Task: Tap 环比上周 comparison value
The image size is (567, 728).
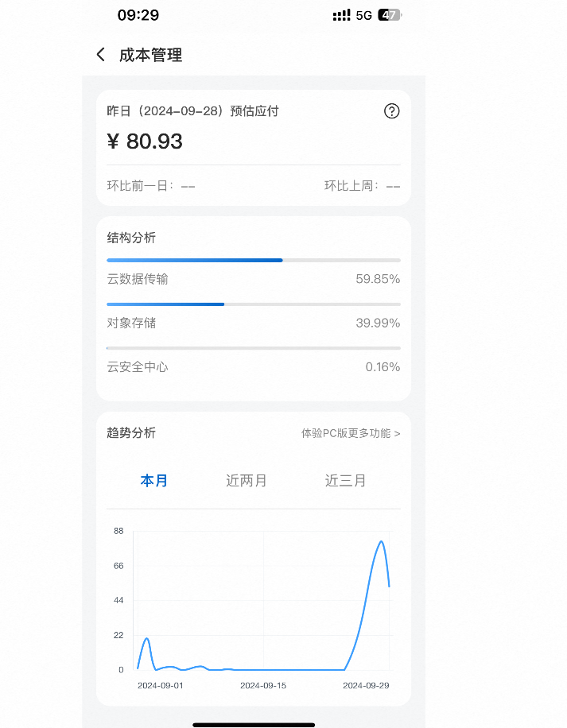Action: pos(393,186)
